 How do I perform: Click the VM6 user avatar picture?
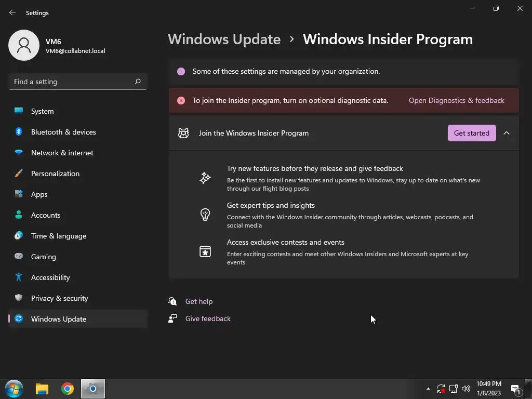[x=24, y=45]
